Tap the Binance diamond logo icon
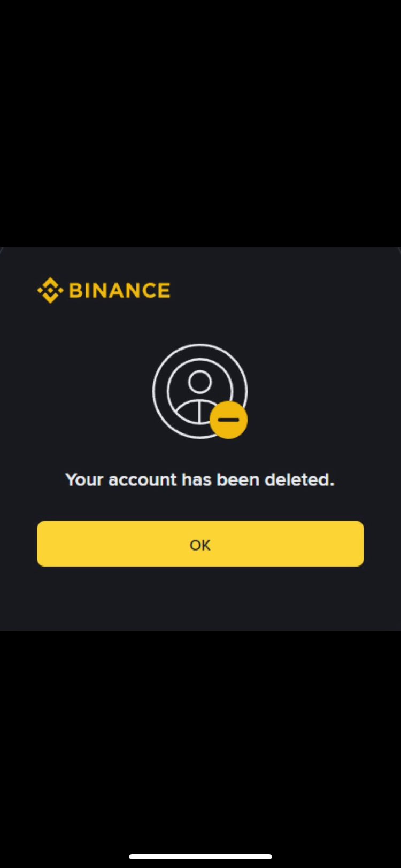 click(x=50, y=290)
